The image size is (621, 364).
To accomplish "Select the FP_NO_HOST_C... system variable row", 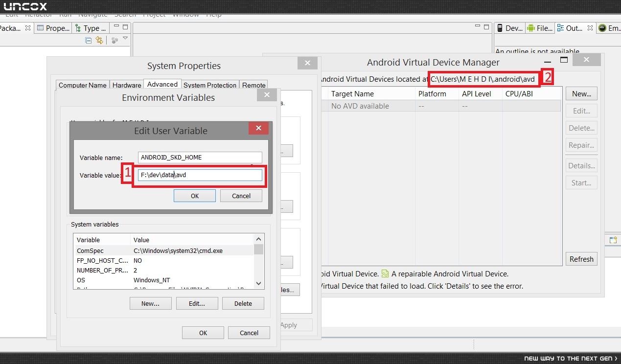I will click(164, 260).
